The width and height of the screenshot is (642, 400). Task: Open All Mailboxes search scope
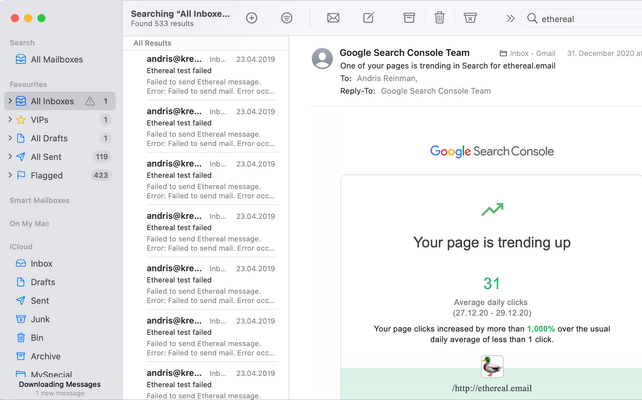57,59
